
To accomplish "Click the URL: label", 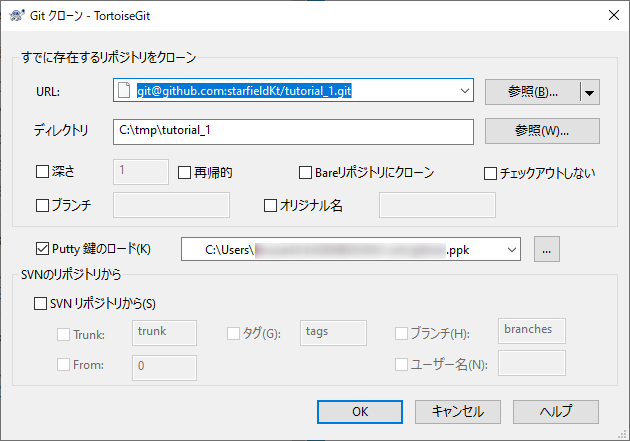I will (x=48, y=92).
